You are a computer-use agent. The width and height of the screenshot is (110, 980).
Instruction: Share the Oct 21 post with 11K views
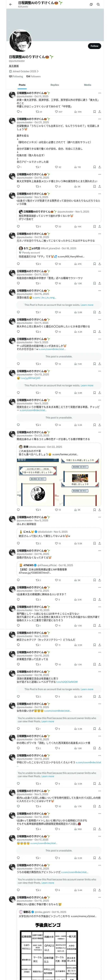(x=99, y=167)
